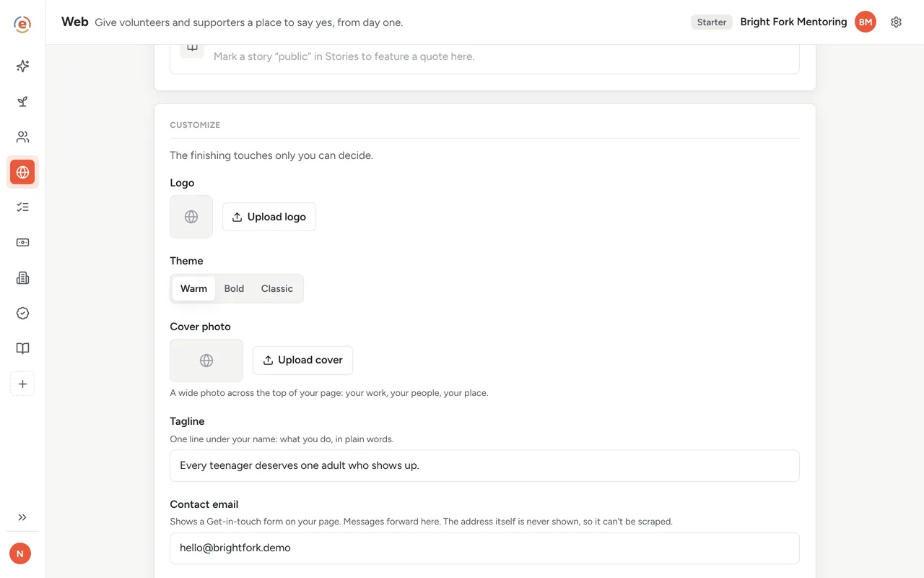Click the plus add button in sidebar
This screenshot has width=924, height=578.
(x=22, y=384)
